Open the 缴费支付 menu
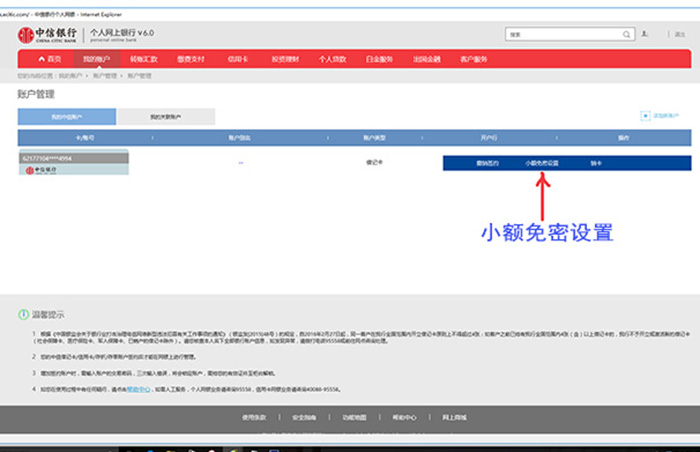Screen dimensions: 700x452 click(x=191, y=60)
